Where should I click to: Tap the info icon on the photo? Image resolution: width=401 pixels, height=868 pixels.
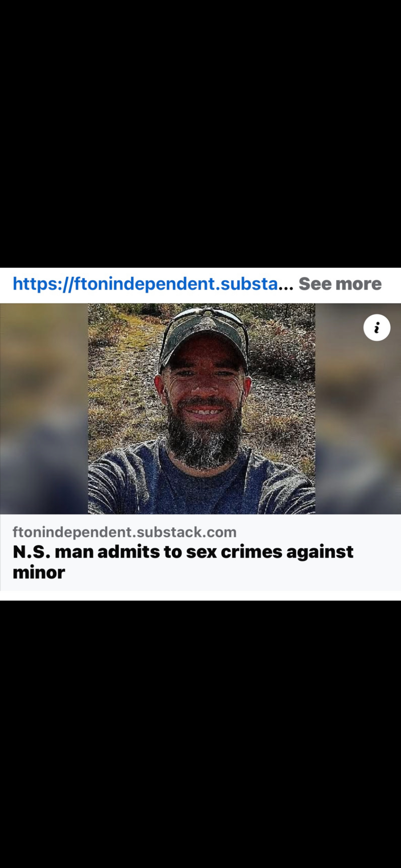click(x=376, y=328)
